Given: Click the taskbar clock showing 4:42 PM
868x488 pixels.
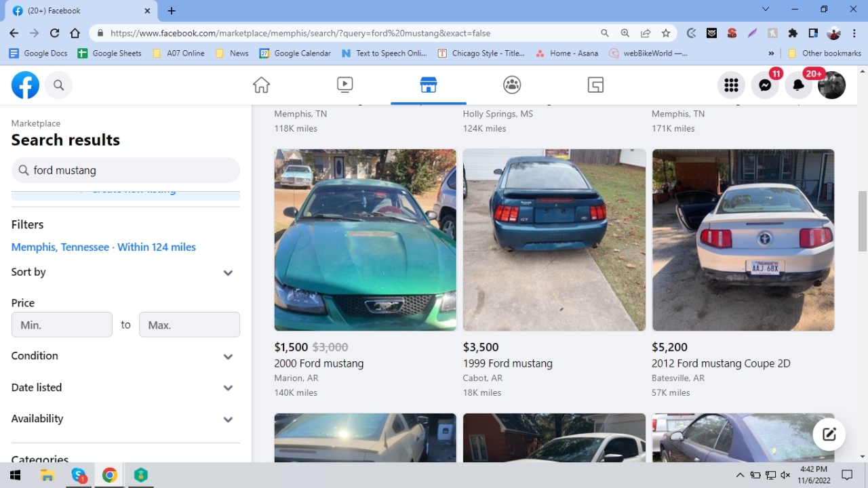Looking at the screenshot, I should [x=813, y=475].
